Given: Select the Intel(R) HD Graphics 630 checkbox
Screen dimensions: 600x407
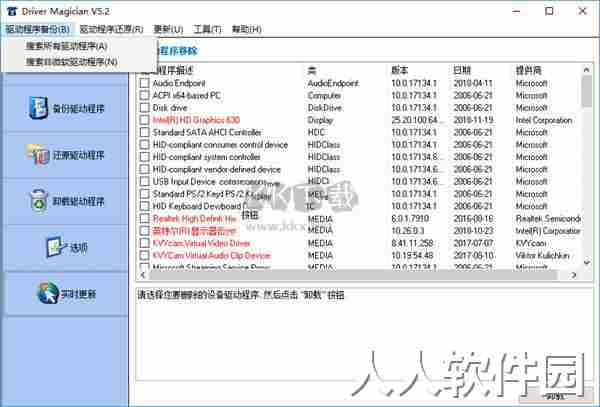Looking at the screenshot, I should pyautogui.click(x=144, y=120).
